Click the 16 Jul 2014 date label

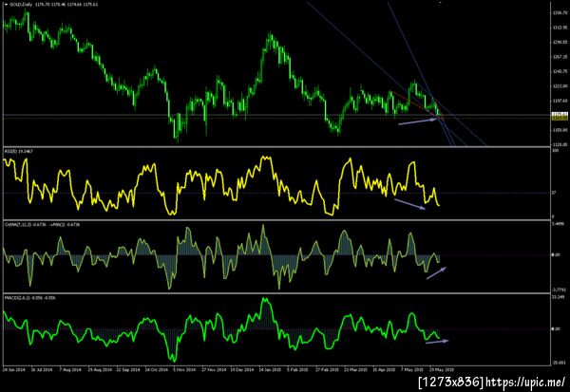pyautogui.click(x=42, y=370)
